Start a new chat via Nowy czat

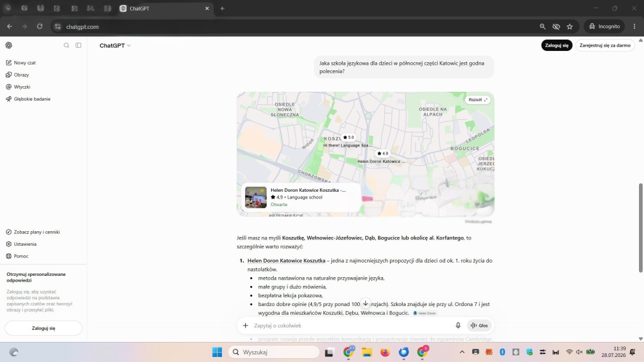pyautogui.click(x=21, y=63)
